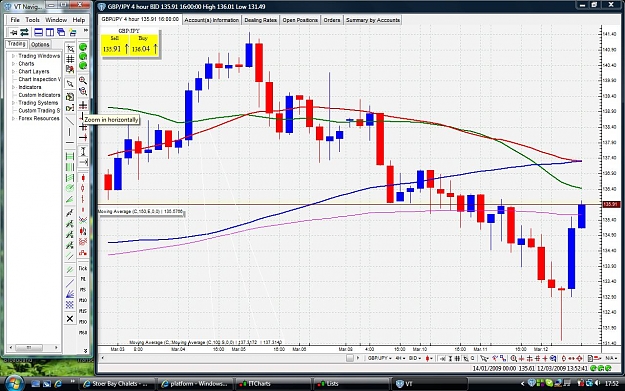Switch to the Options tab in navigator
Image resolution: width=625 pixels, height=391 pixels.
pyautogui.click(x=40, y=45)
